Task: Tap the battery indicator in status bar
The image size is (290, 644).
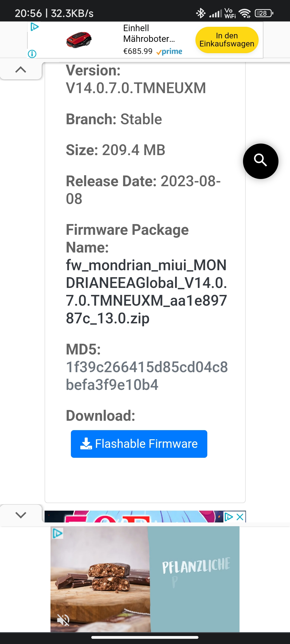Action: click(x=264, y=13)
